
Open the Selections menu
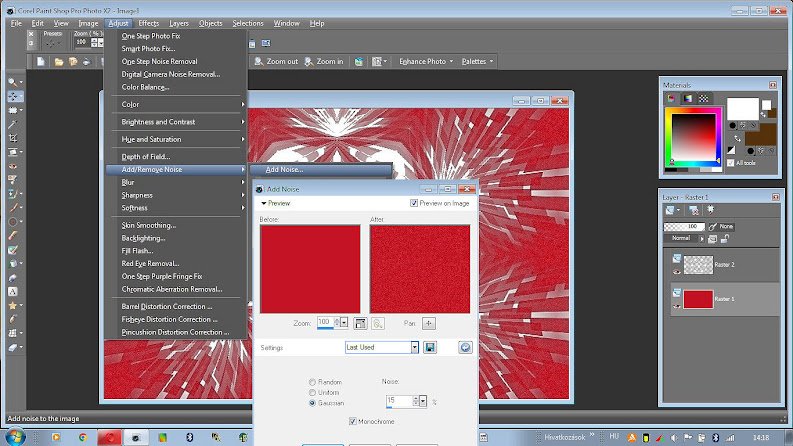pyautogui.click(x=248, y=23)
